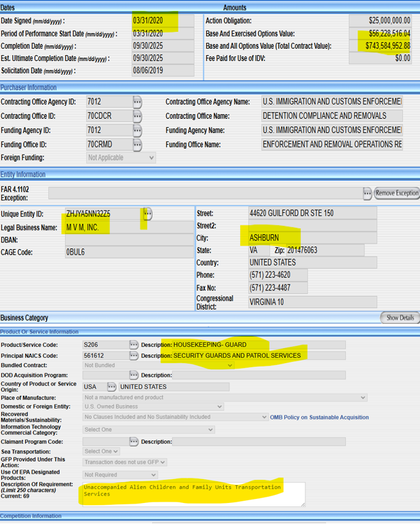Screen dimensions: 420x524
Task: Click the HOUSEKEEPING- GUARD description field
Action: pos(259,345)
